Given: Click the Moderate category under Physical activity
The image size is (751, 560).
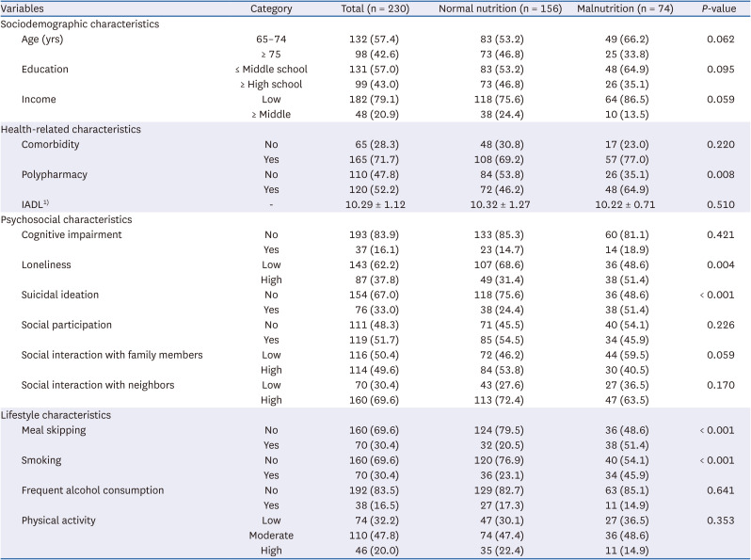Looking at the screenshot, I should tap(271, 536).
